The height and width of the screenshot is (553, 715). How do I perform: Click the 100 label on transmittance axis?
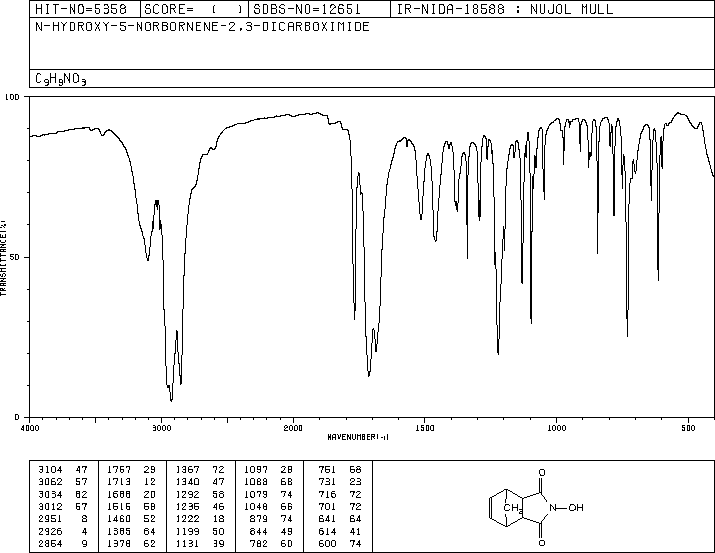pyautogui.click(x=12, y=97)
